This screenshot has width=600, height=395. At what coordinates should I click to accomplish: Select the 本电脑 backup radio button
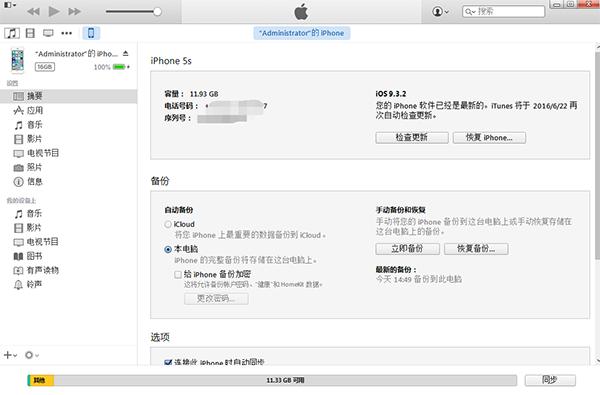[x=168, y=250]
